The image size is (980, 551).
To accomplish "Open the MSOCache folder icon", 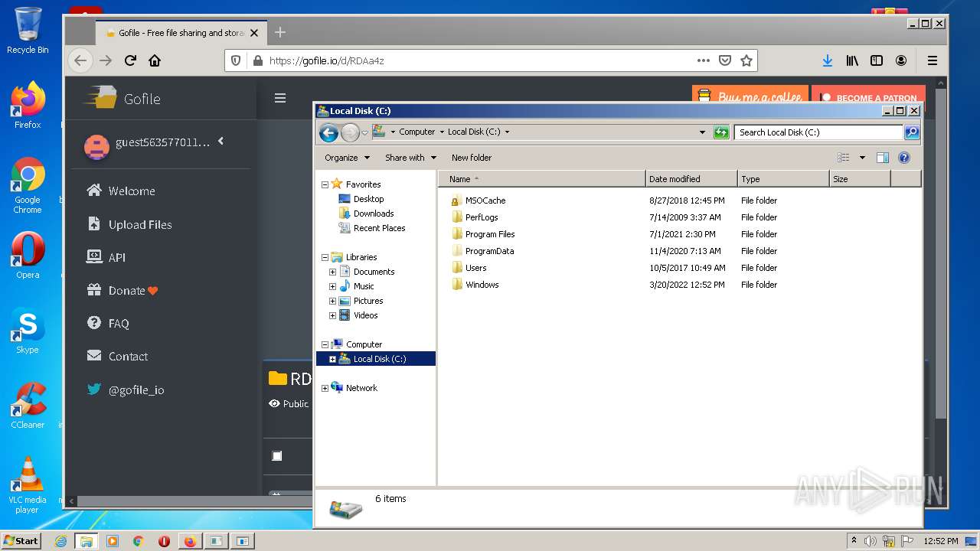I will (457, 201).
